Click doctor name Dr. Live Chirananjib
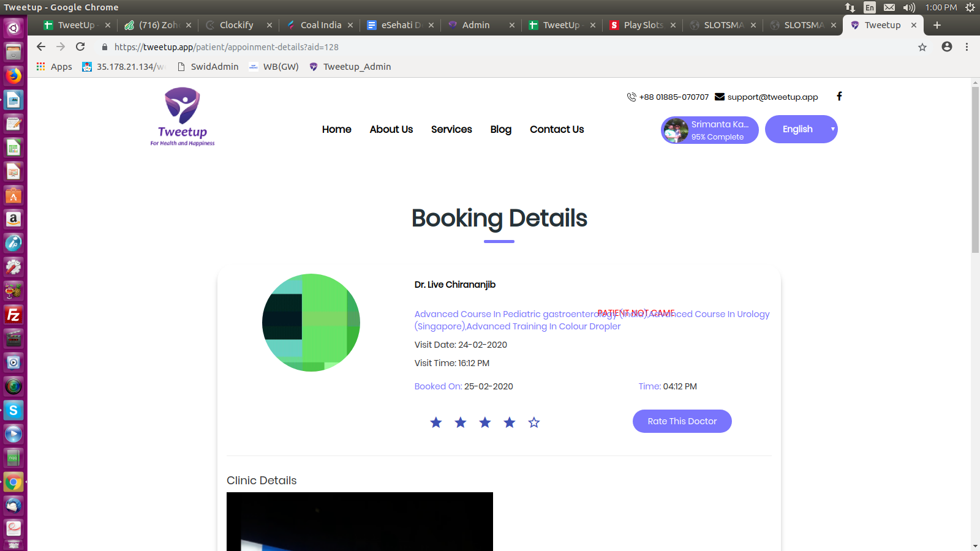Screen dimensions: 980x551 (x=455, y=285)
